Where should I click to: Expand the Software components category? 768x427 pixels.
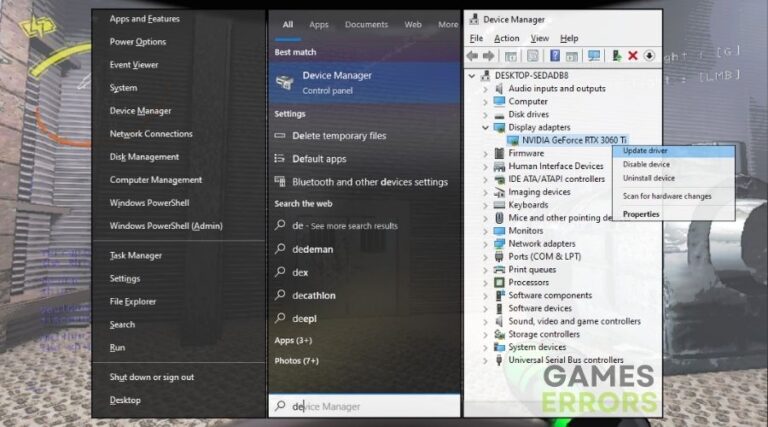coord(485,296)
